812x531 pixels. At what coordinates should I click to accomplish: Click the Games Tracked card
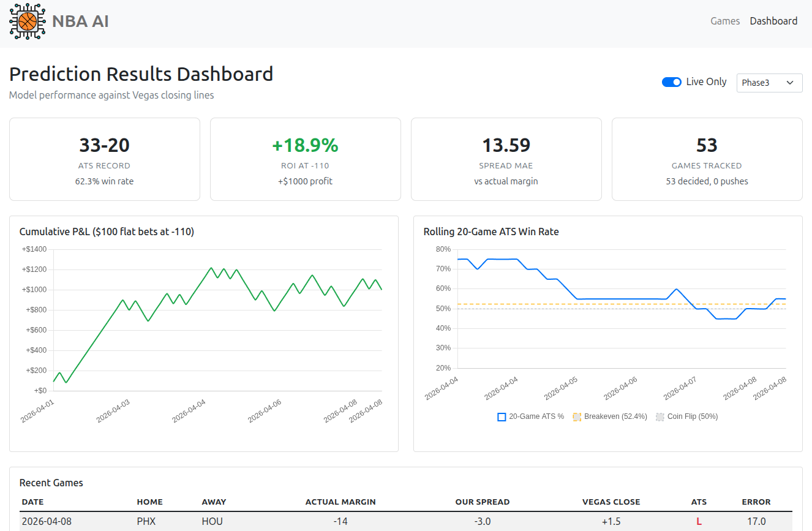[707, 159]
